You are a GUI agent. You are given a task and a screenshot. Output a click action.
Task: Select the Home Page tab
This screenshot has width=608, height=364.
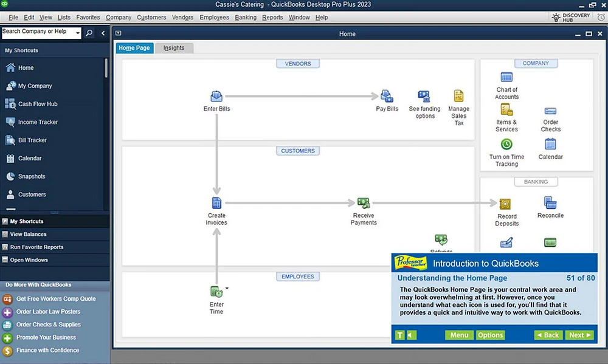[134, 47]
